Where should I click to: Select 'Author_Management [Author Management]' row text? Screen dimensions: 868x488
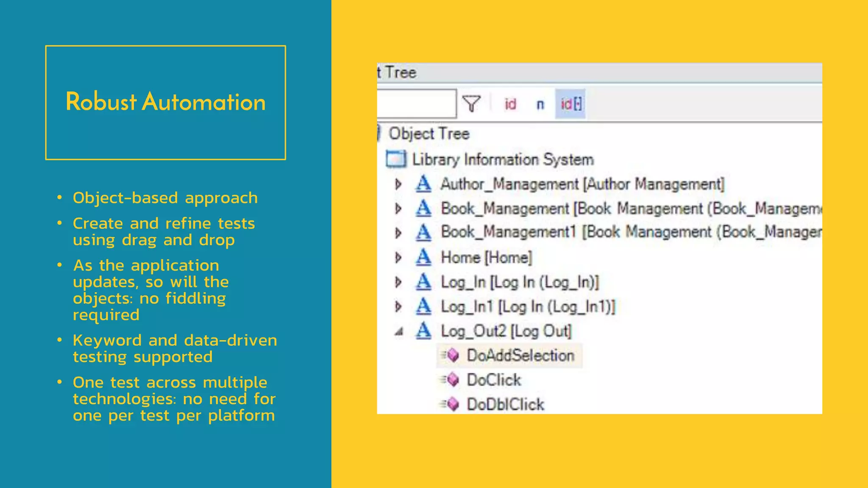coord(582,184)
